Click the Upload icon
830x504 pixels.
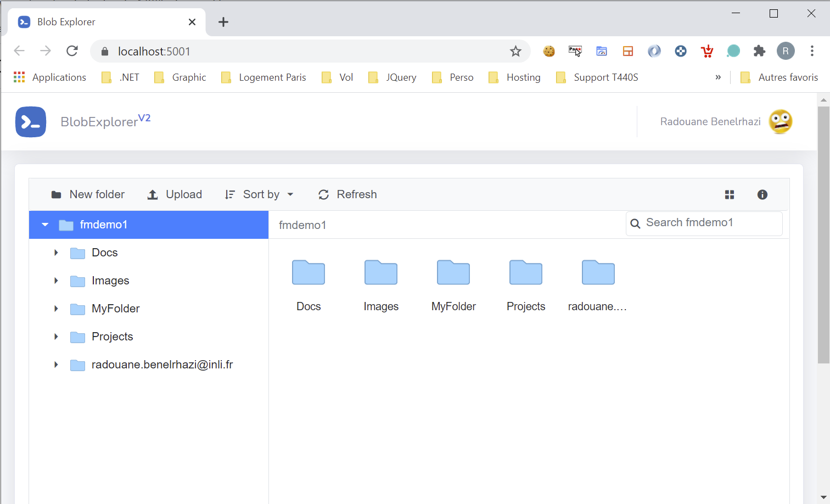pos(152,194)
